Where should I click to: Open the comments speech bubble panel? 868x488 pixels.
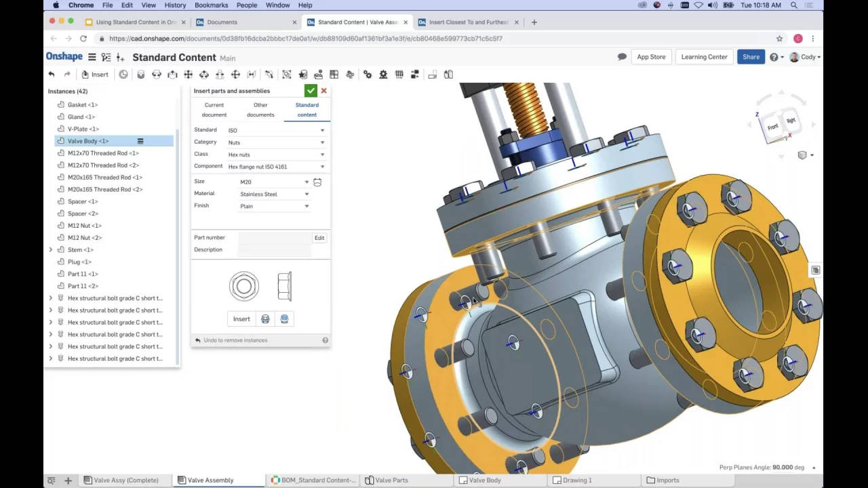(622, 57)
